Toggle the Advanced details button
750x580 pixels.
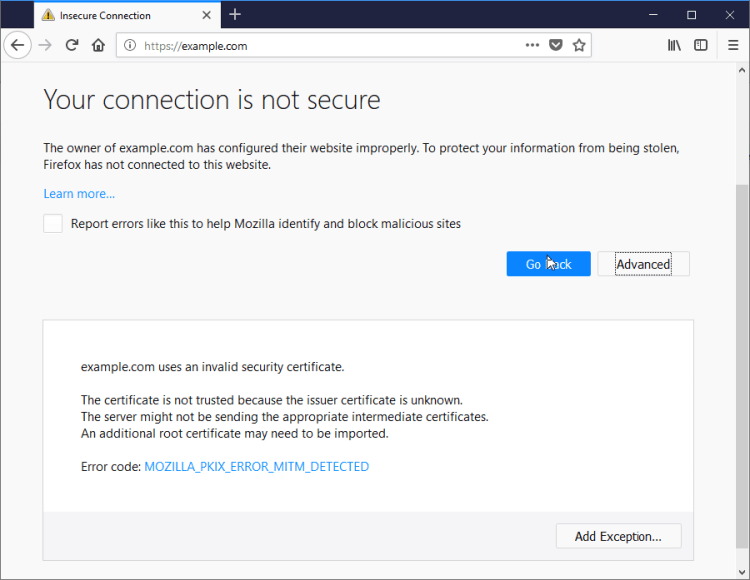tap(643, 264)
